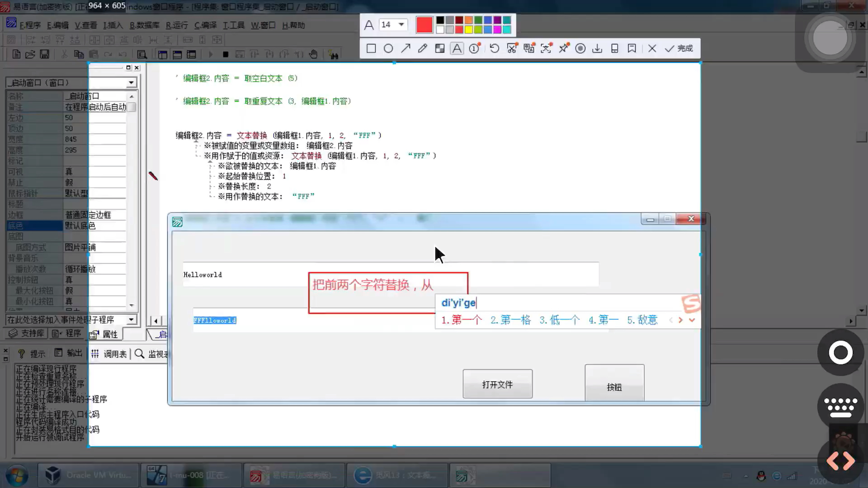Click the 打开文件 button
This screenshot has height=488, width=868.
coord(497,384)
